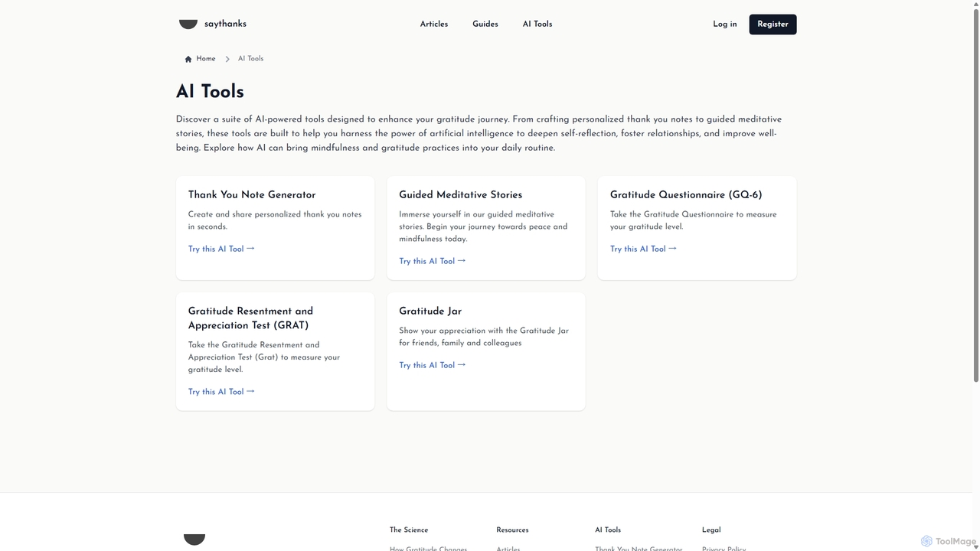Click the AI Tools footer heading
The width and height of the screenshot is (980, 551).
click(608, 530)
